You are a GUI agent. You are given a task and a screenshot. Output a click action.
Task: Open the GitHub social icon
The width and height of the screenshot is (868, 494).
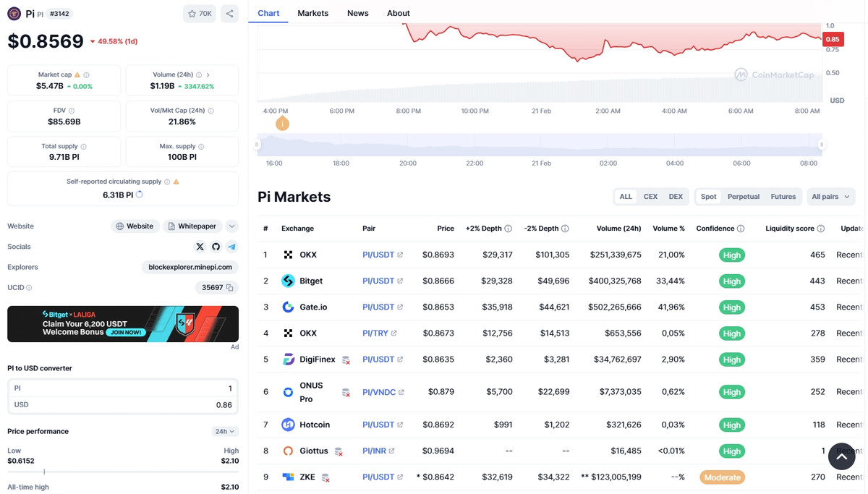[216, 247]
